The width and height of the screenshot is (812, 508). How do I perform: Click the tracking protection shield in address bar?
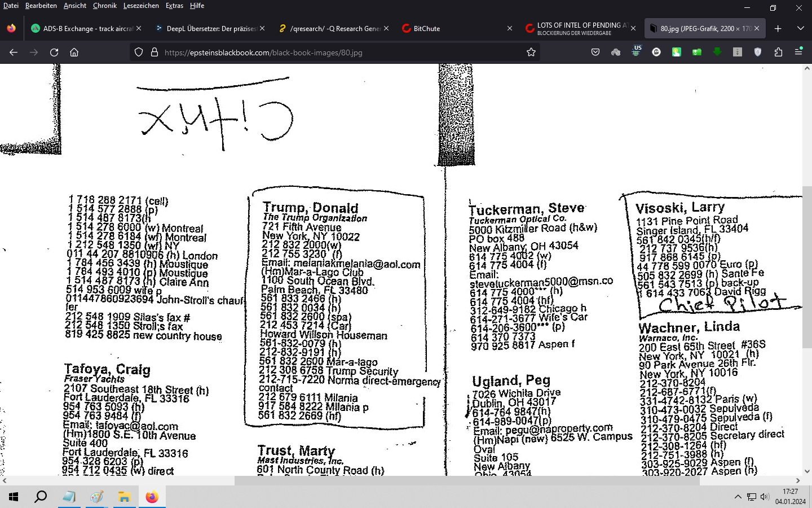[x=139, y=52]
